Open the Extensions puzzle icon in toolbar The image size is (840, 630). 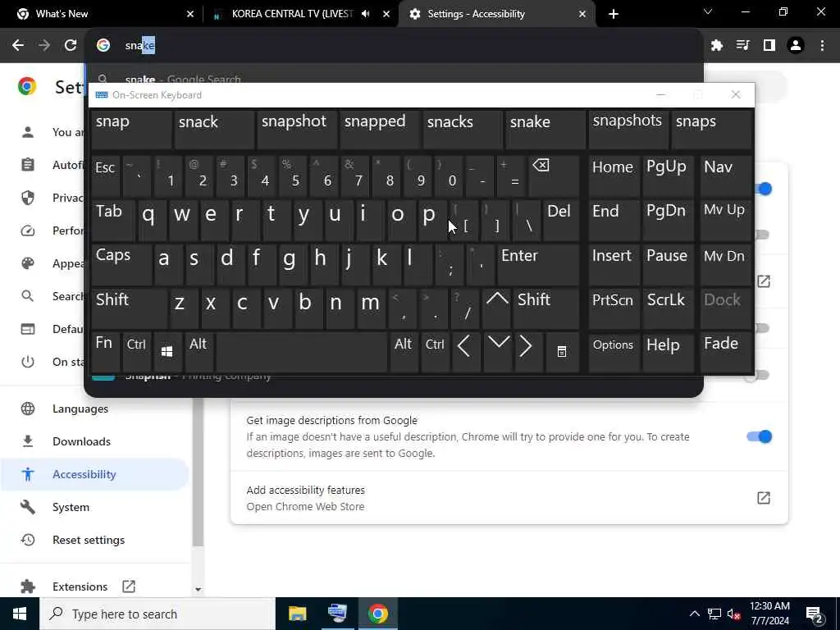coord(717,46)
